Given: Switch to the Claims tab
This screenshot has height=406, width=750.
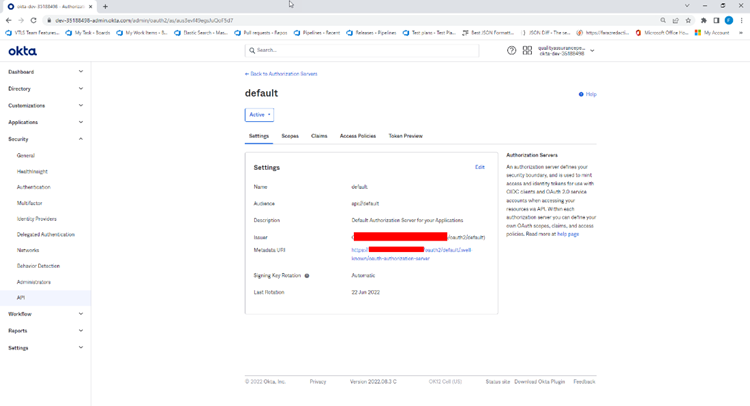Looking at the screenshot, I should tap(319, 136).
